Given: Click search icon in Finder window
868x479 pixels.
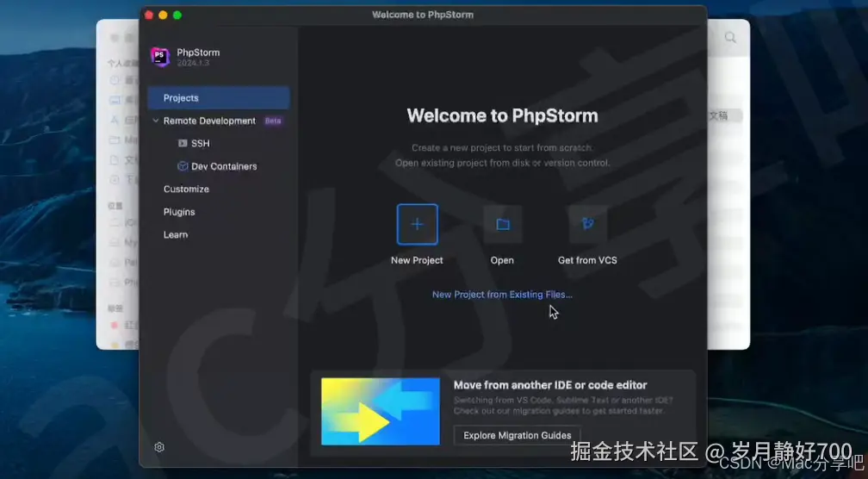Looking at the screenshot, I should [x=730, y=38].
